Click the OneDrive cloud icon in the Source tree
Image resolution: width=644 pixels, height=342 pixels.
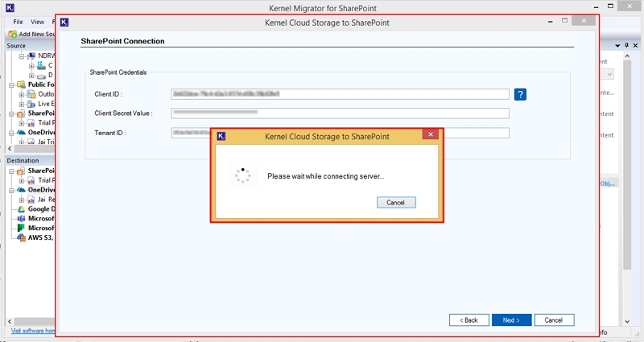point(22,132)
